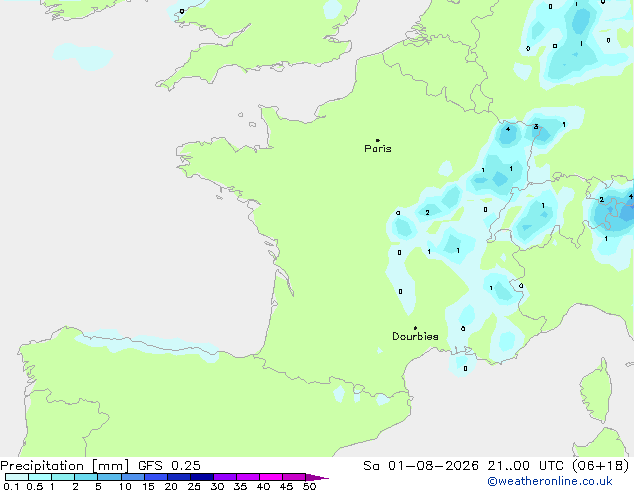Select the 35–40 mm legend swatch
The width and height of the screenshot is (634, 490).
tap(247, 477)
